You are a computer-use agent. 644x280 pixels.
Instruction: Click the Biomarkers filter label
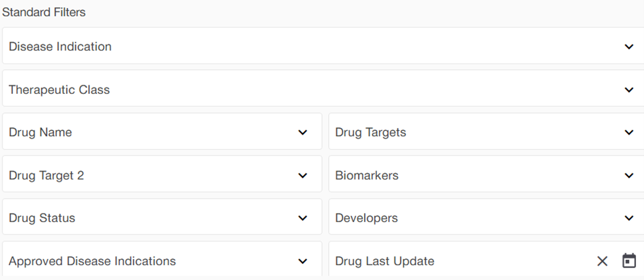(x=366, y=176)
